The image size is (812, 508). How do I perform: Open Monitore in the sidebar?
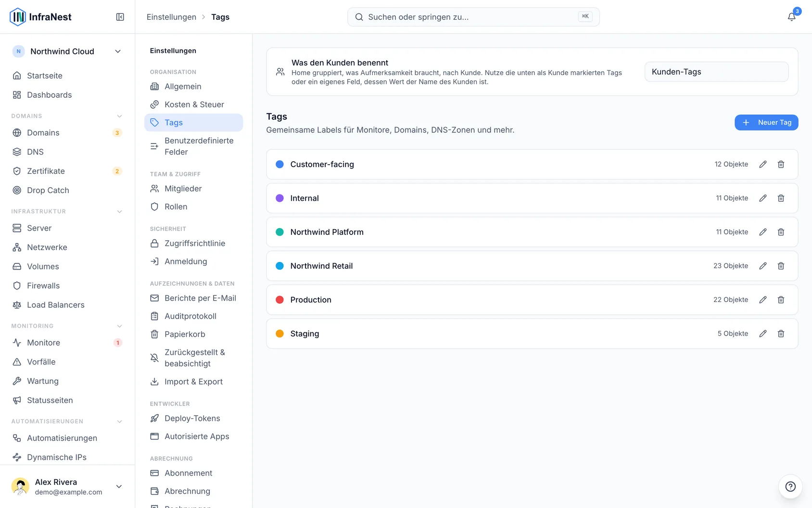coord(67,343)
